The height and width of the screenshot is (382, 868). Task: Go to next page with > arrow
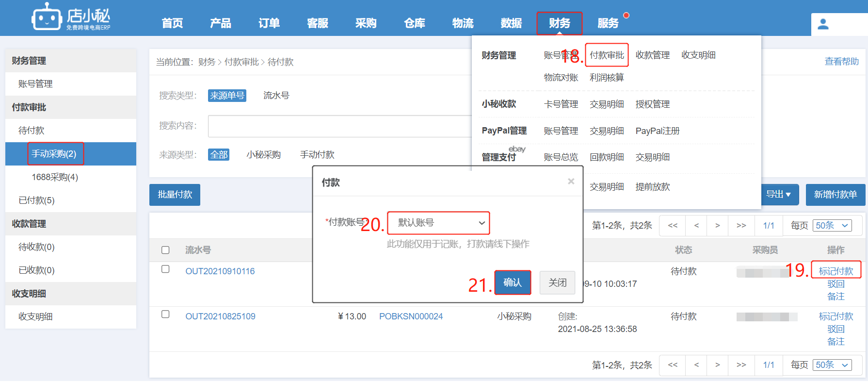tap(717, 225)
